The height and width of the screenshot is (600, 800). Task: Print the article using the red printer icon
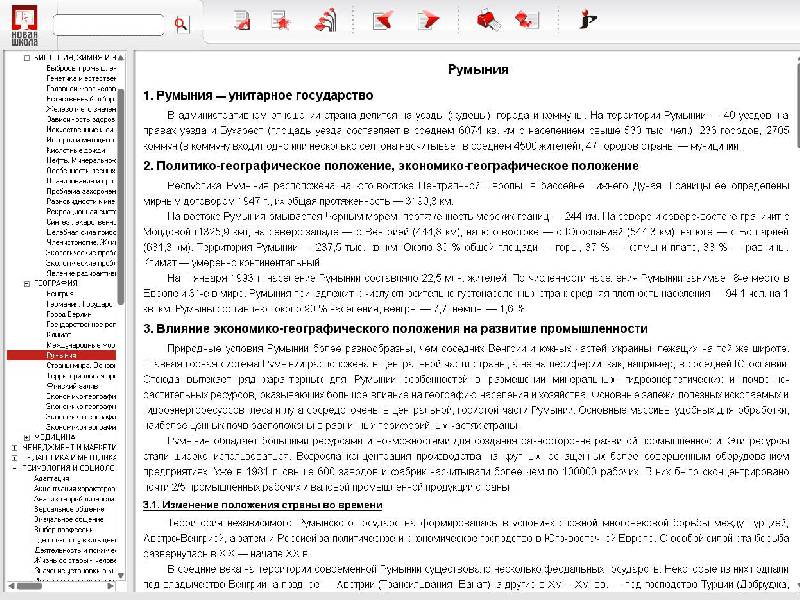488,20
